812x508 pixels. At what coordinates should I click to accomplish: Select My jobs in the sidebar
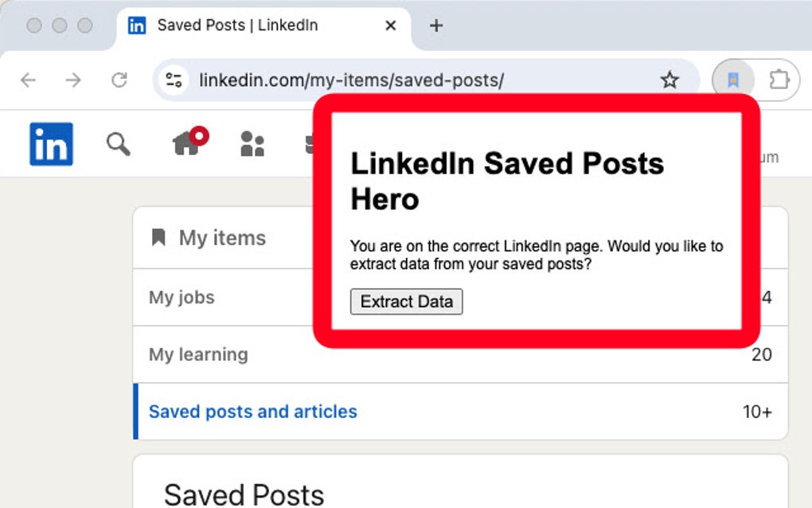coord(181,297)
